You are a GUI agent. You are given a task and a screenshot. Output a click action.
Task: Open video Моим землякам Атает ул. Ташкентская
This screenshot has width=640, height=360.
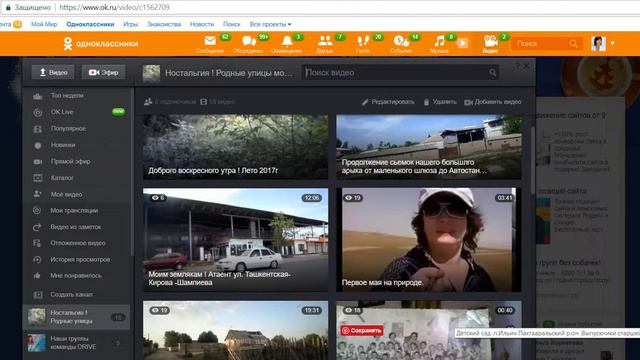pos(236,240)
